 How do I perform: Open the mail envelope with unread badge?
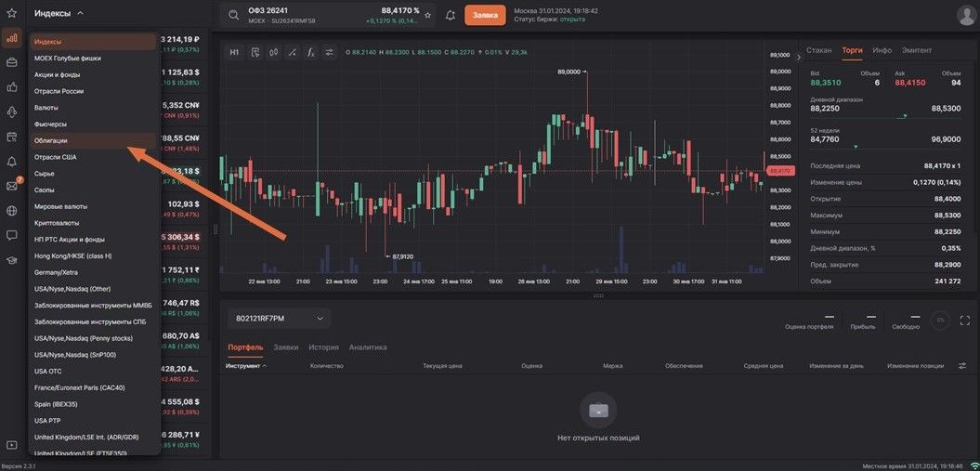pos(12,186)
